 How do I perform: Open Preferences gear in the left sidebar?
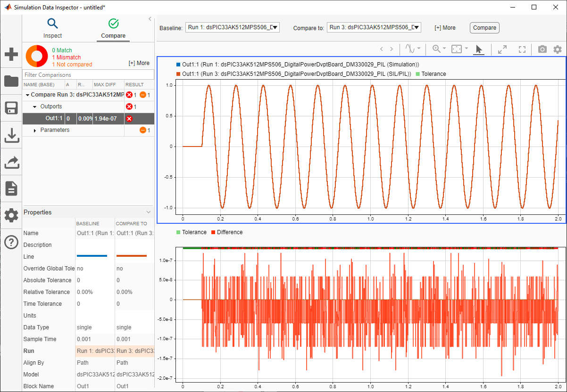(x=11, y=216)
